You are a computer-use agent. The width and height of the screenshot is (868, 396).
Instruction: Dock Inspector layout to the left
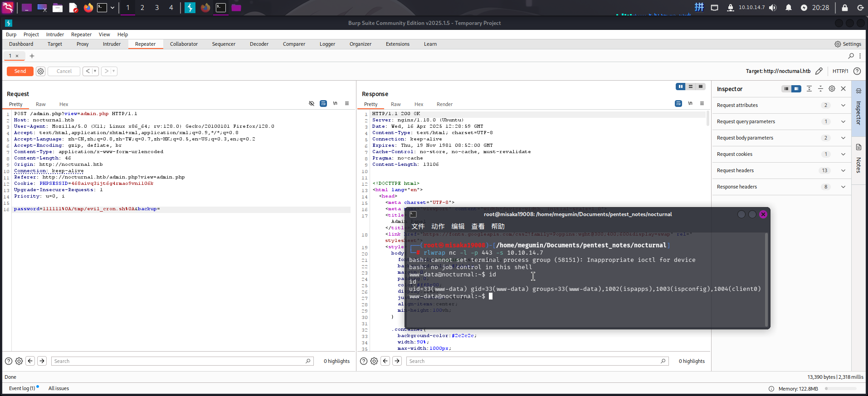tap(786, 89)
